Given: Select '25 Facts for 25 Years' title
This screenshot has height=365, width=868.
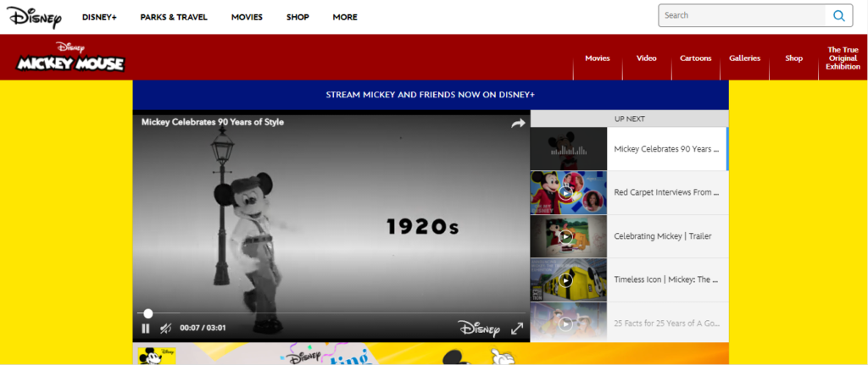Looking at the screenshot, I should point(666,323).
